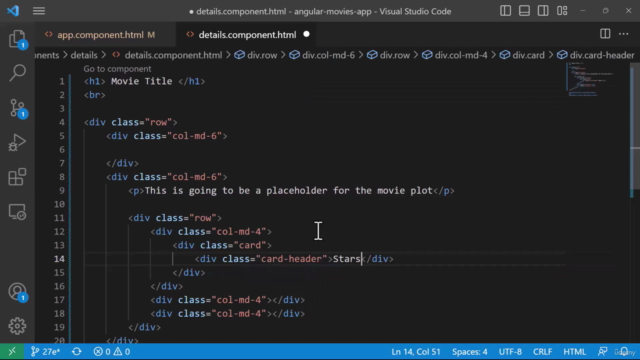
Task: Change indentation via Spaces: 4
Action: [469, 351]
